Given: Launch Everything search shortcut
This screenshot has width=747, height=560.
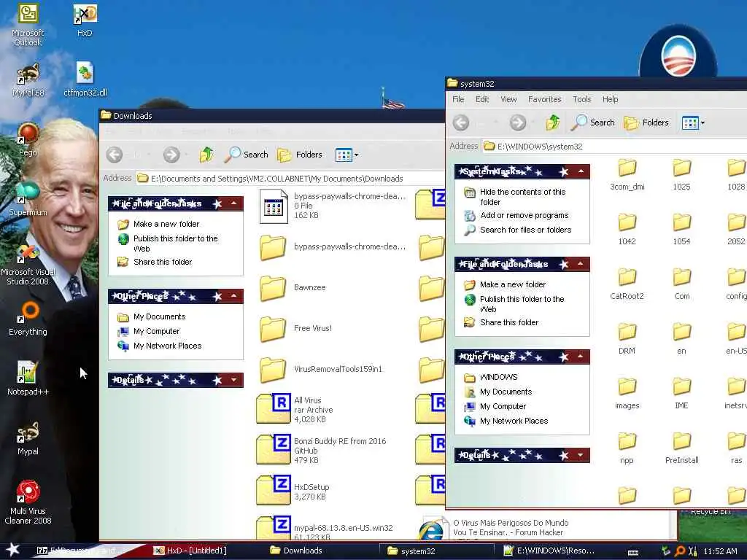Looking at the screenshot, I should (x=28, y=319).
